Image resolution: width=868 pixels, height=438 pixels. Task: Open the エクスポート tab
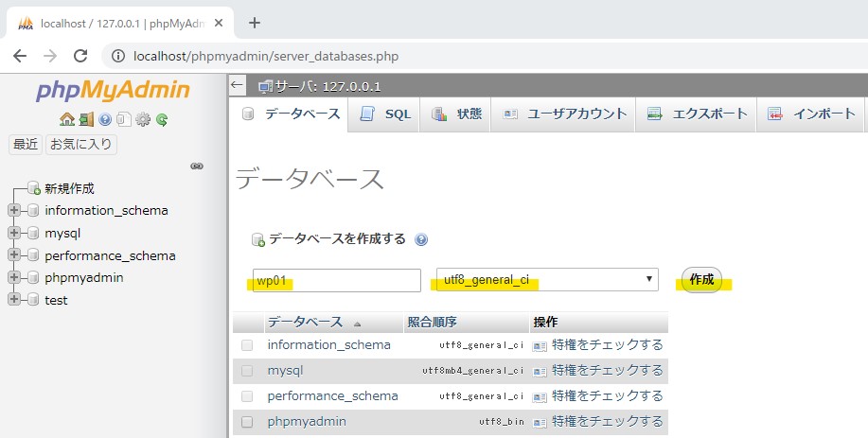tap(696, 114)
